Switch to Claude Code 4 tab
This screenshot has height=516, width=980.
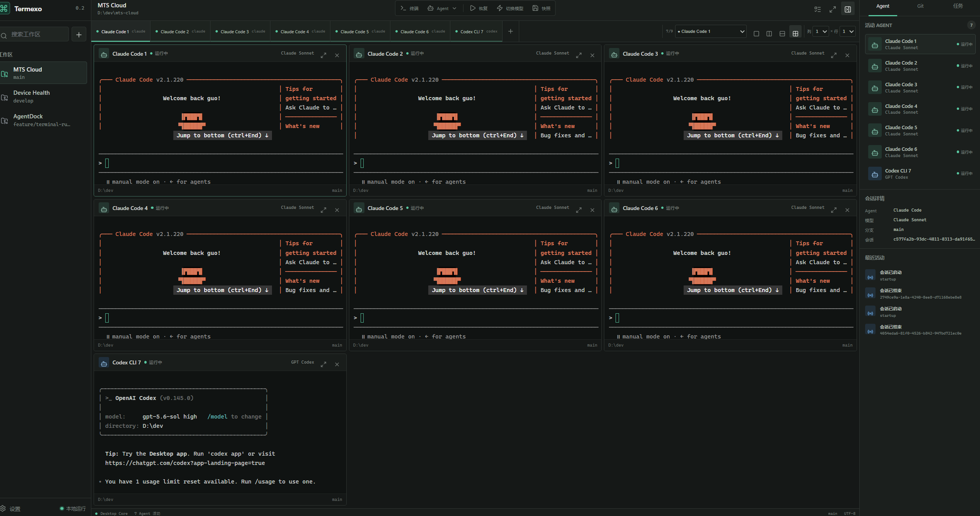(x=300, y=31)
